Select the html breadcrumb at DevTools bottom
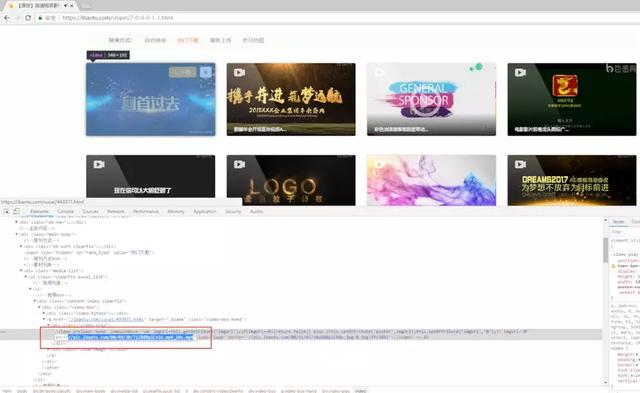The image size is (640, 393). tap(7, 391)
